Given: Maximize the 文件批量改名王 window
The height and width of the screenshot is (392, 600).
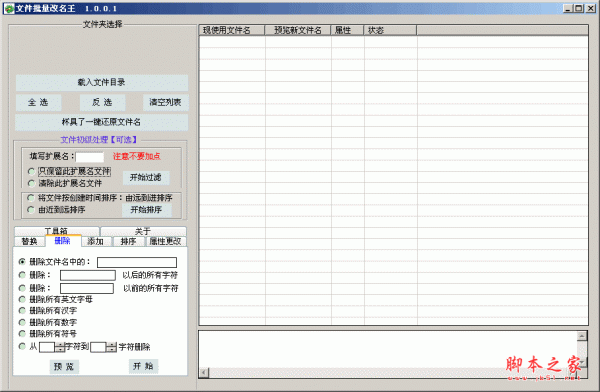Looking at the screenshot, I should coord(578,8).
